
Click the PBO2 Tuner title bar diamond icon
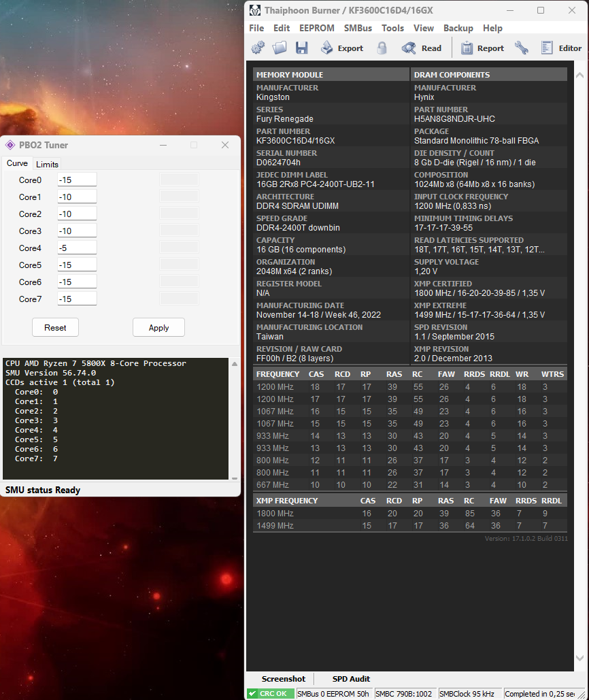pyautogui.click(x=10, y=145)
